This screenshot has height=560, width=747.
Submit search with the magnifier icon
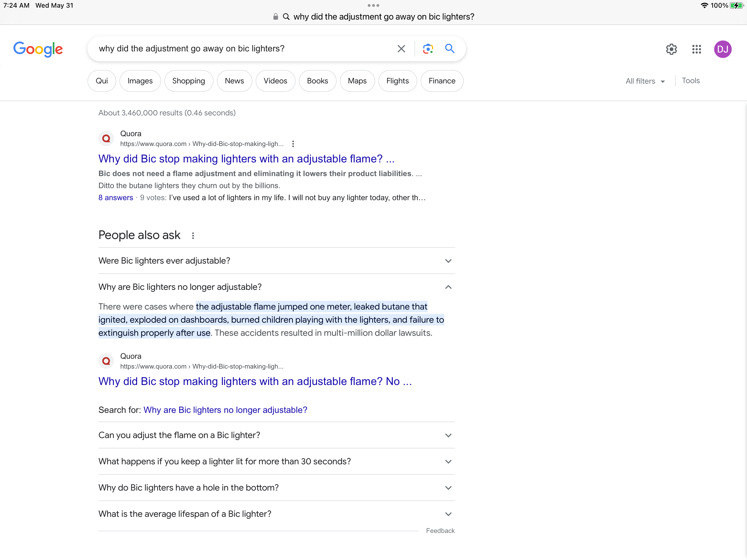[450, 49]
